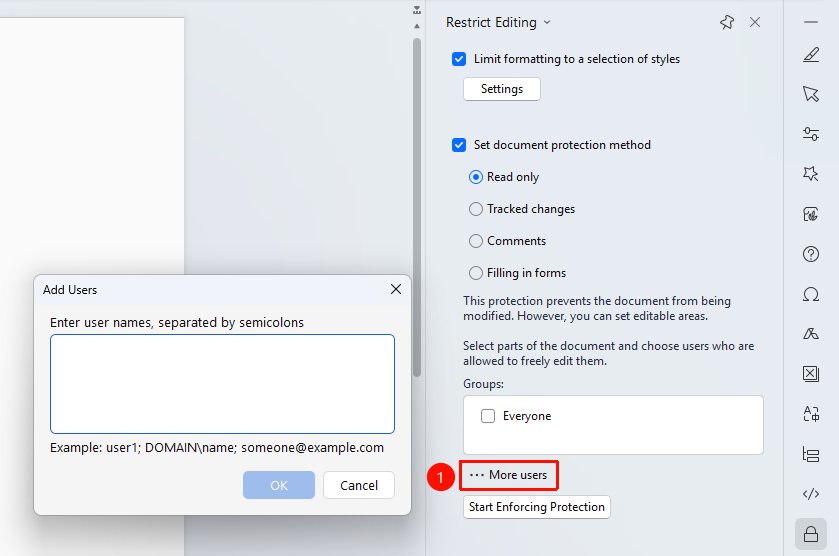Pin the Restrict Editing pane
Viewport: 839px width, 556px height.
tap(727, 22)
